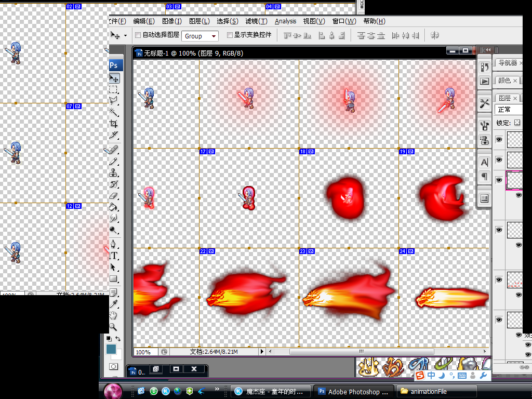The image size is (532, 399).
Task: Select the Eyedropper tool
Action: point(113,304)
